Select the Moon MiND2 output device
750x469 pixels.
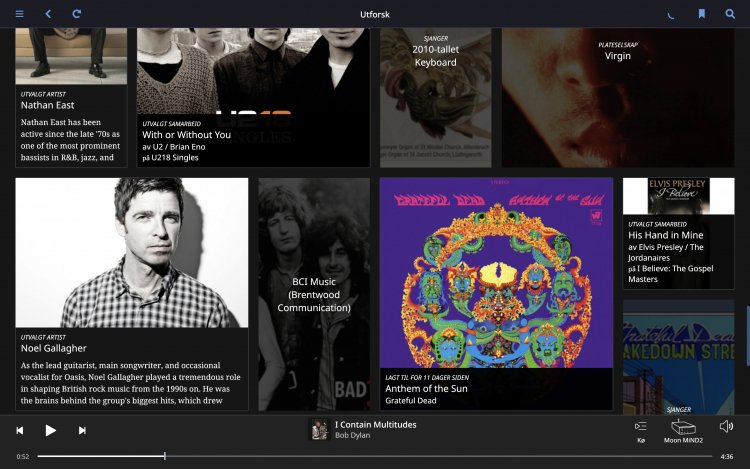point(684,430)
